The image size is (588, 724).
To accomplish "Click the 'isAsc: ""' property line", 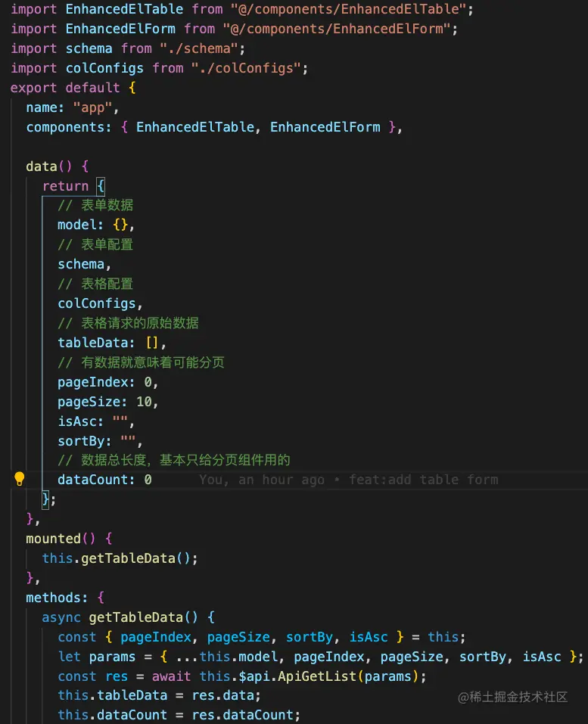I will pyautogui.click(x=95, y=421).
